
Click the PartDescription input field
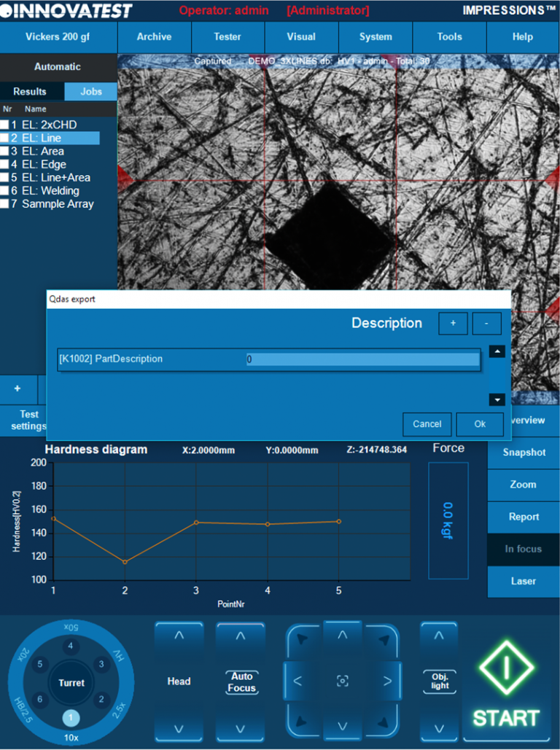tap(363, 359)
